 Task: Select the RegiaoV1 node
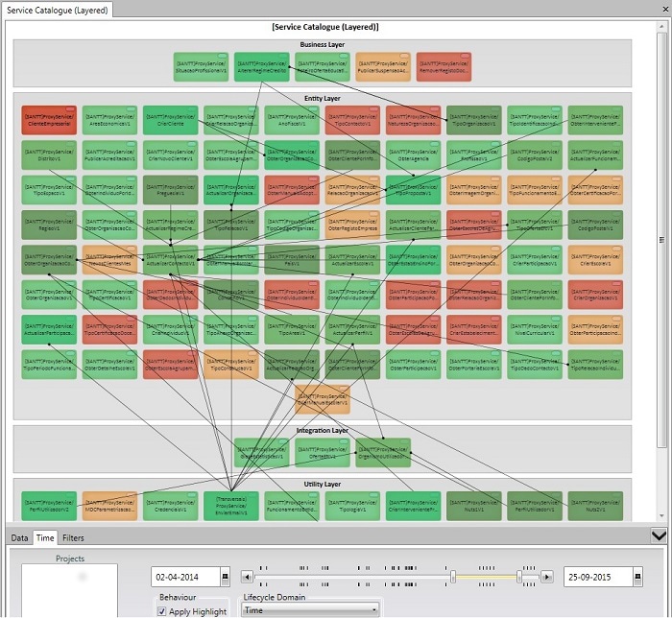click(x=49, y=225)
